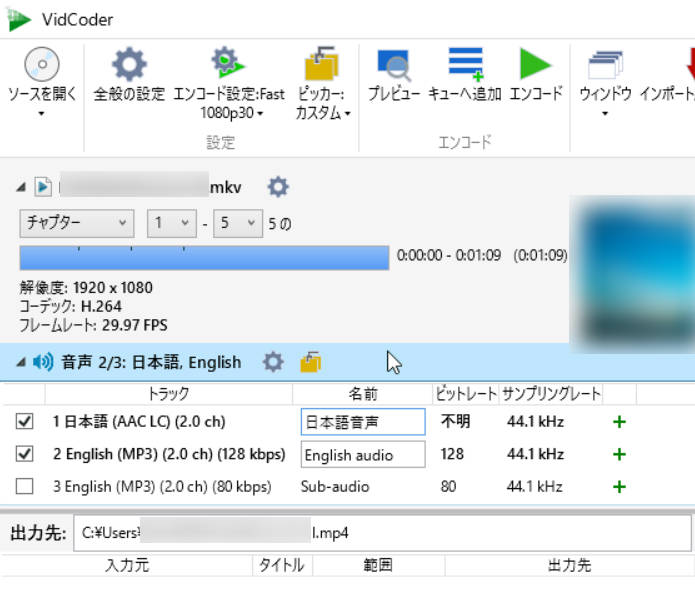
Task: Click キューへ追加 icon
Action: point(465,65)
